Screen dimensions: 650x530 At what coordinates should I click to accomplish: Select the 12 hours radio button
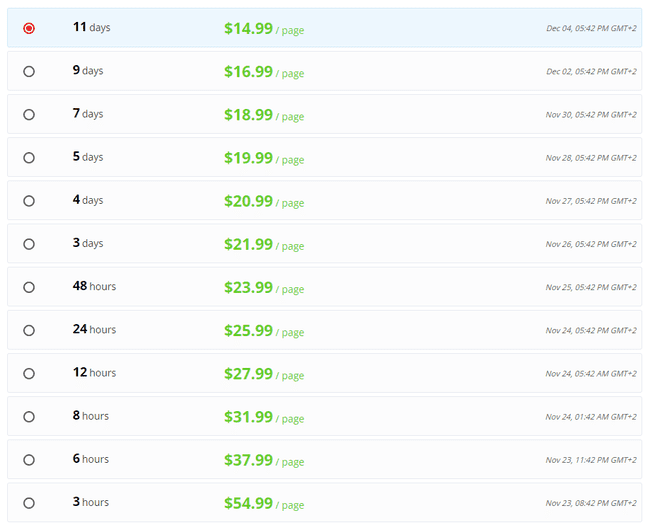[x=29, y=373]
